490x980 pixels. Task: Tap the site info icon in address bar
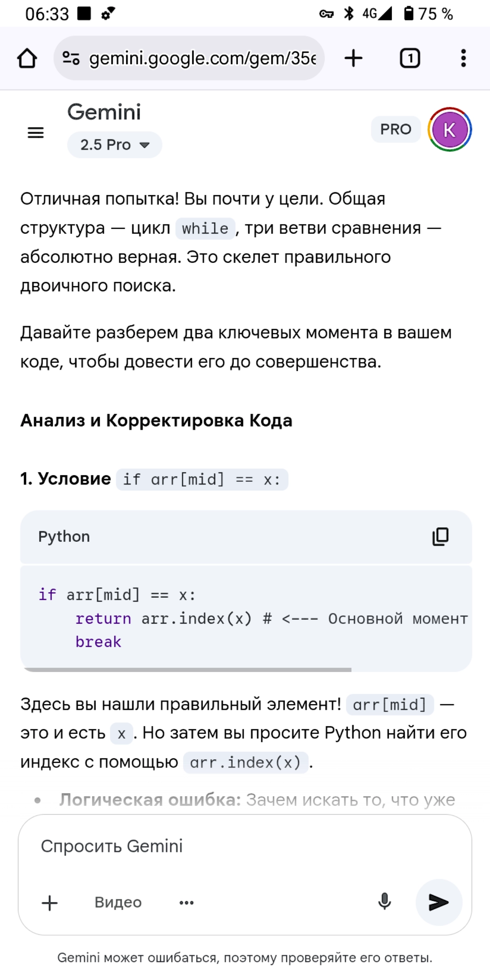[71, 58]
